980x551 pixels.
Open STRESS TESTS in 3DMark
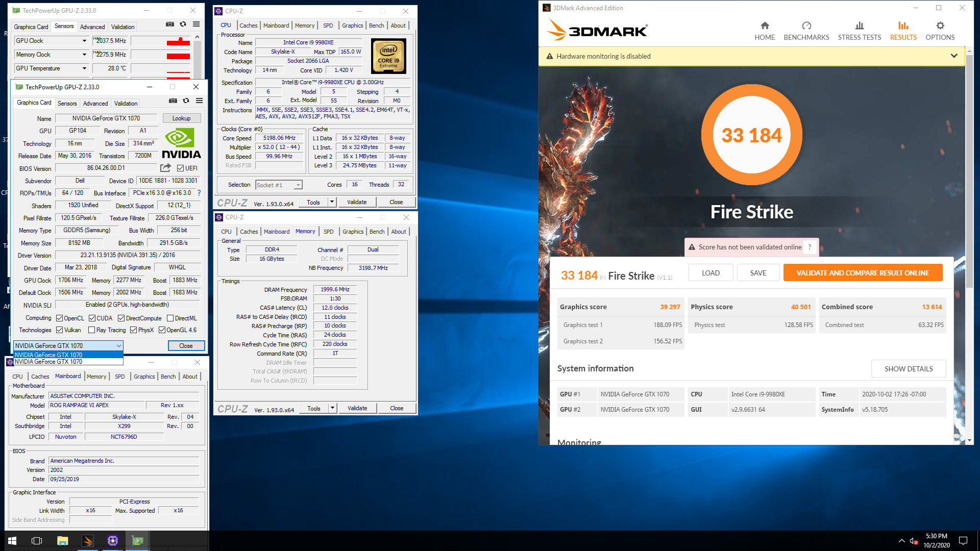tap(860, 31)
